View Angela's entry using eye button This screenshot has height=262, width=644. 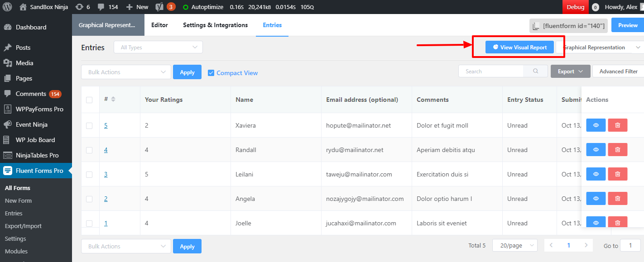[596, 199]
